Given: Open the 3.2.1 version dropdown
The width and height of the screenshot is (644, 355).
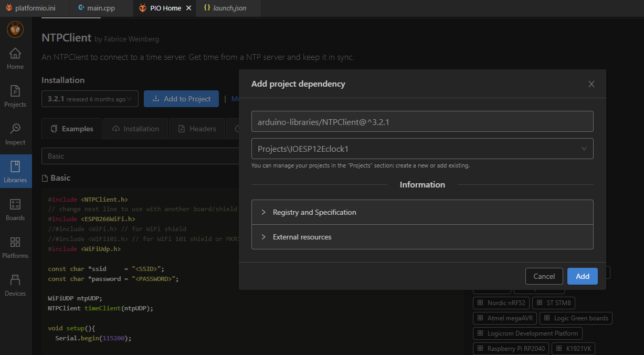Looking at the screenshot, I should [90, 99].
